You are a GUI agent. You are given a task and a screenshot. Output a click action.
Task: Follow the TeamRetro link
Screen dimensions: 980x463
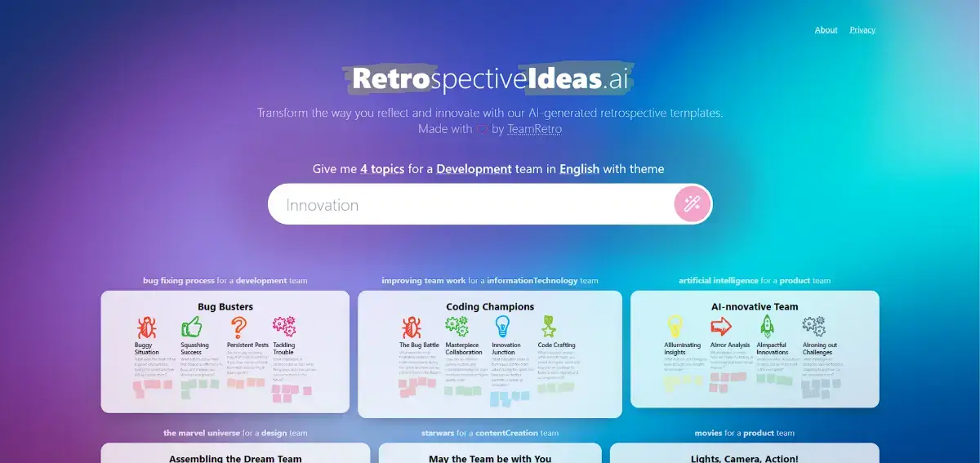534,129
